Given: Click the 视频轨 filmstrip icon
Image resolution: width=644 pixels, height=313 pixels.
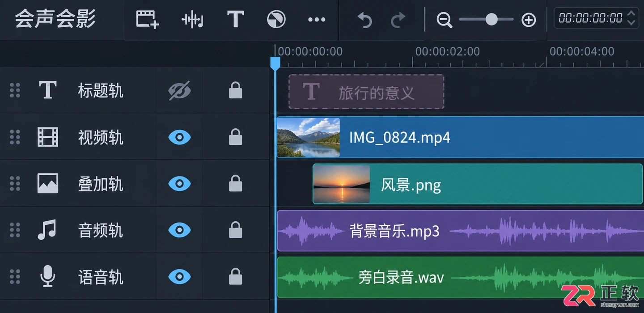Looking at the screenshot, I should tap(47, 137).
